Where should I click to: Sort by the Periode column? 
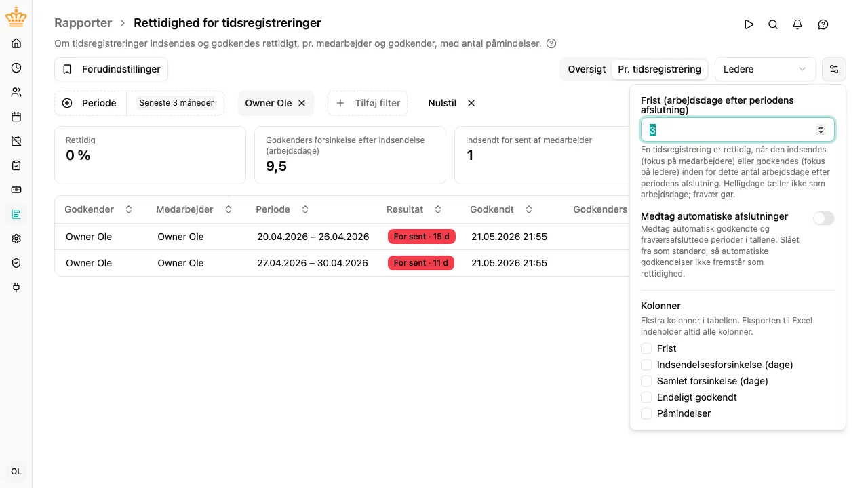pyautogui.click(x=282, y=209)
